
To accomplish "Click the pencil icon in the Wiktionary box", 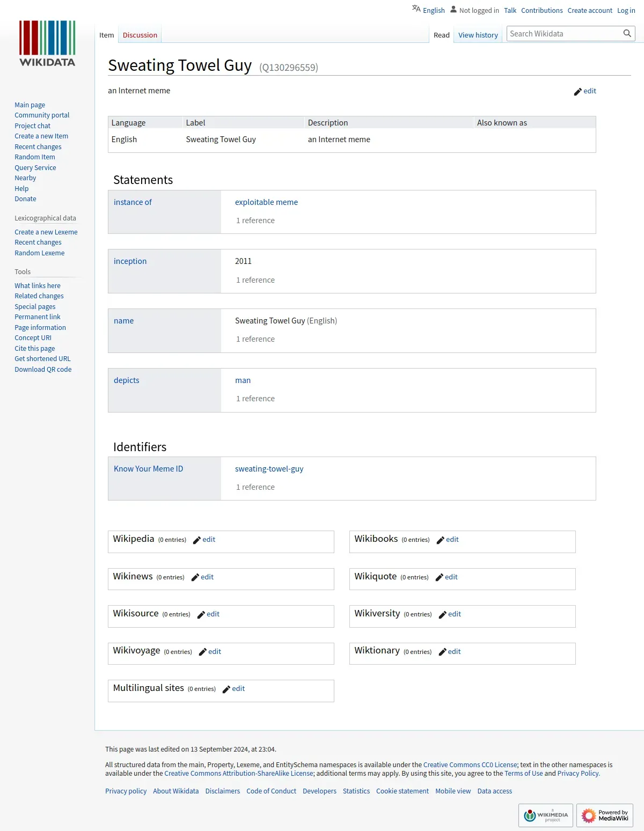I will pos(443,652).
